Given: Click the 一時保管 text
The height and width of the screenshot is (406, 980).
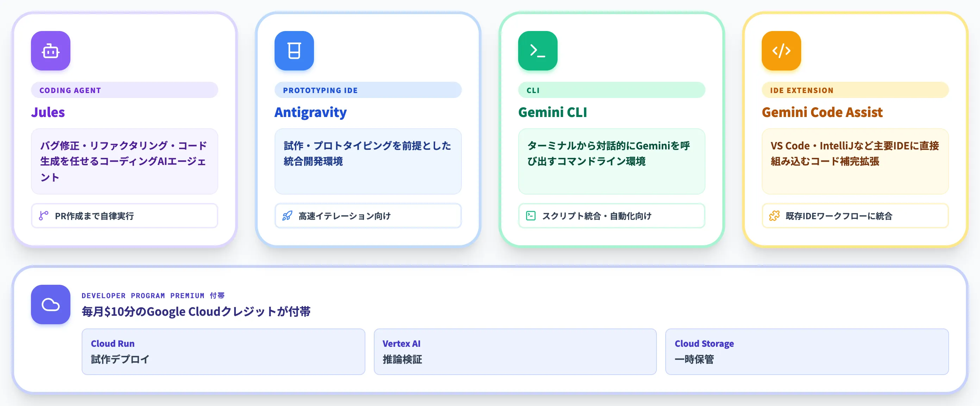Looking at the screenshot, I should (694, 359).
